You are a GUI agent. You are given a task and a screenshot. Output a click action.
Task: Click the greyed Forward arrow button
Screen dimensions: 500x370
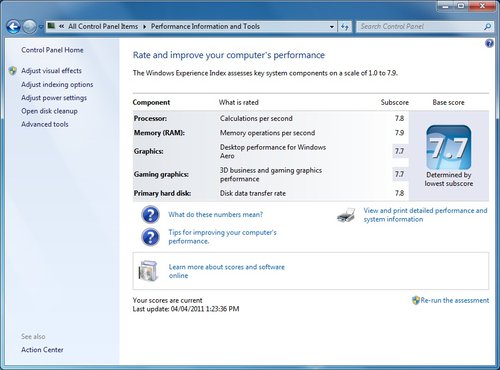point(29,27)
